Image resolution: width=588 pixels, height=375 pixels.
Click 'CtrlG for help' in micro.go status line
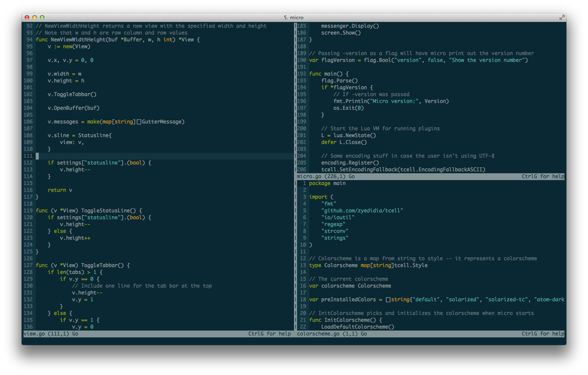[543, 176]
